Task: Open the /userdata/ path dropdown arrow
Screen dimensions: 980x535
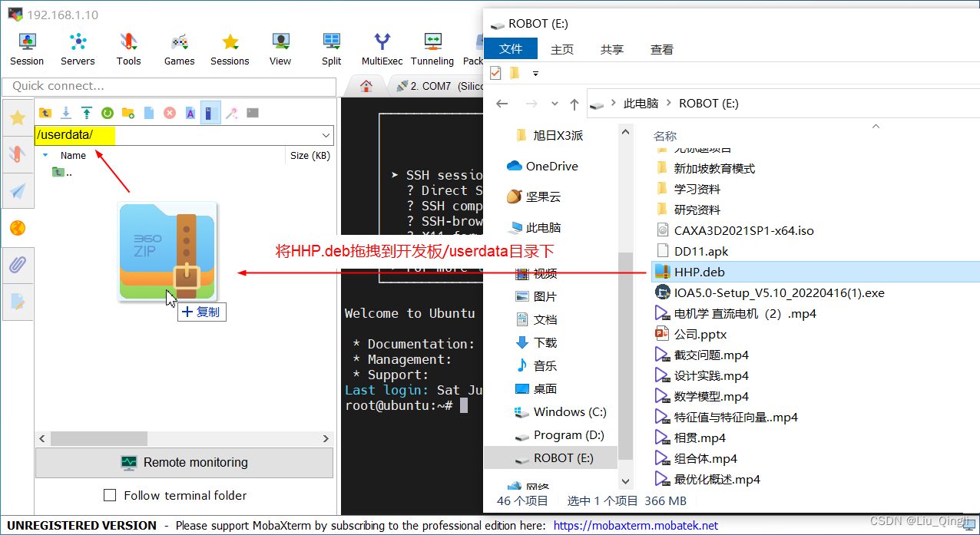Action: (x=326, y=135)
